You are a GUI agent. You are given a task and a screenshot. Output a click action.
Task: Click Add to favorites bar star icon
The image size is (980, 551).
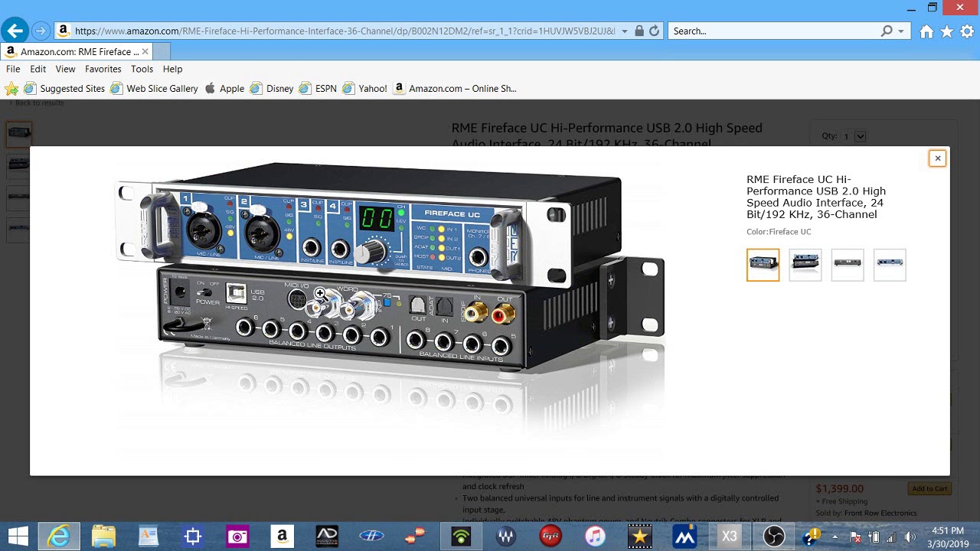pyautogui.click(x=11, y=89)
